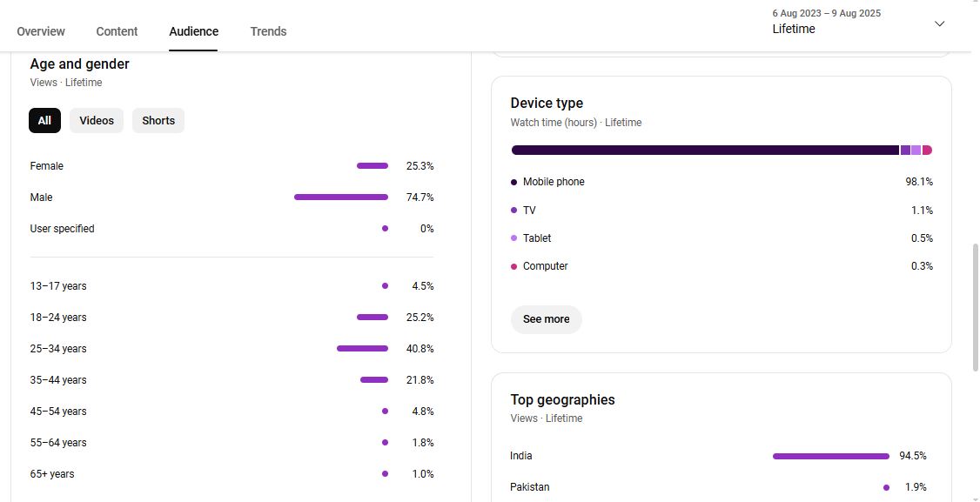Click the Mobile phone segment of device bar
The image size is (980, 502).
click(705, 151)
